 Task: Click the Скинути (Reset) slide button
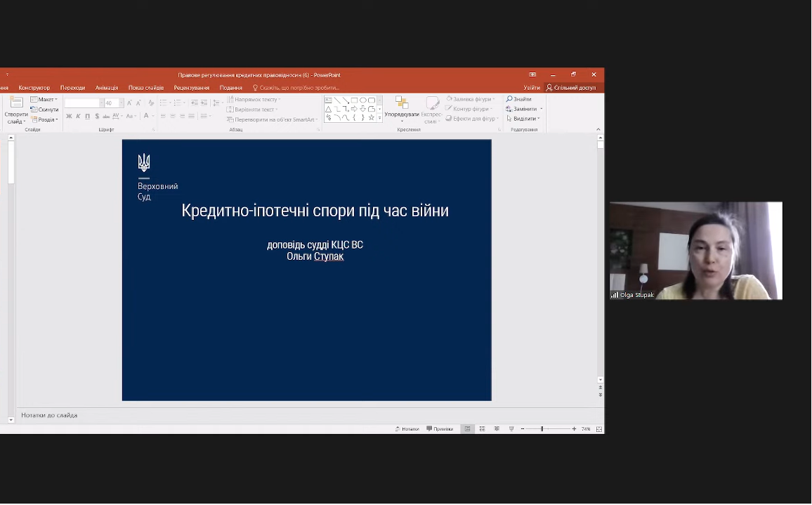44,110
